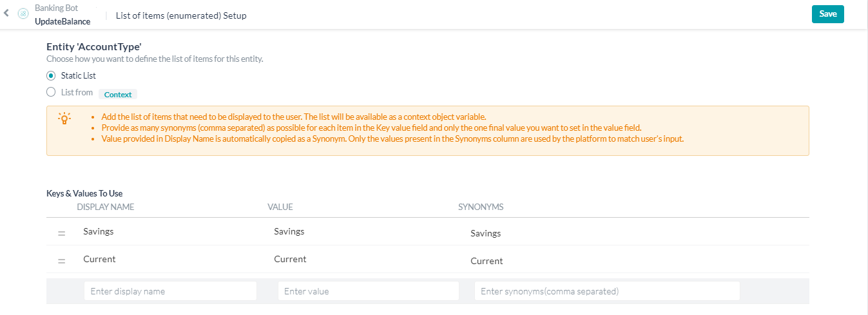Click the lightbulb tip icon

[x=64, y=119]
